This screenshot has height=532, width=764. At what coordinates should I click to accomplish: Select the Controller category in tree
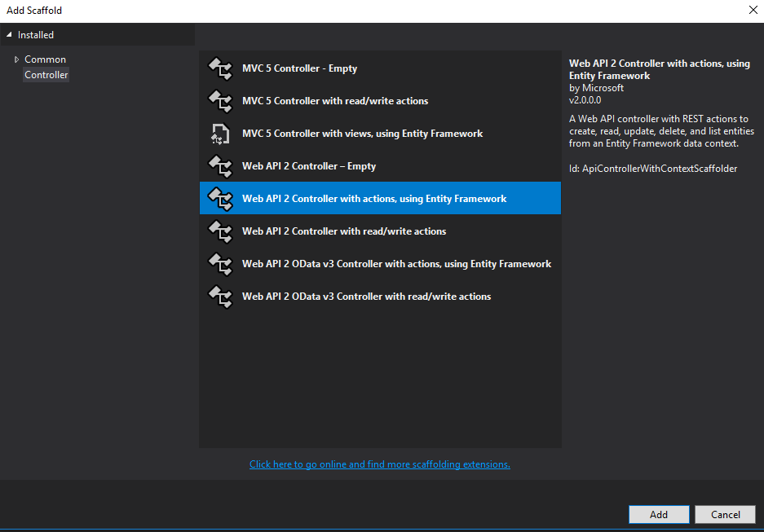tap(46, 75)
